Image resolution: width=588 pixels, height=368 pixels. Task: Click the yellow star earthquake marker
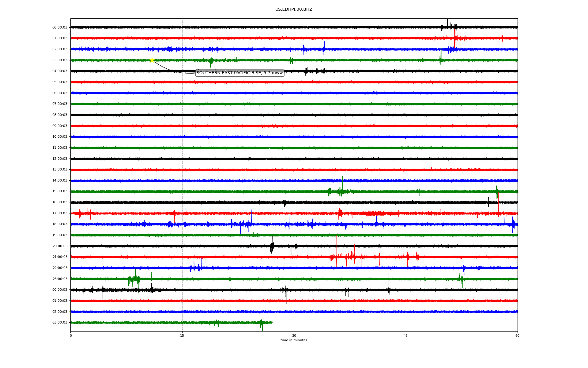point(152,60)
